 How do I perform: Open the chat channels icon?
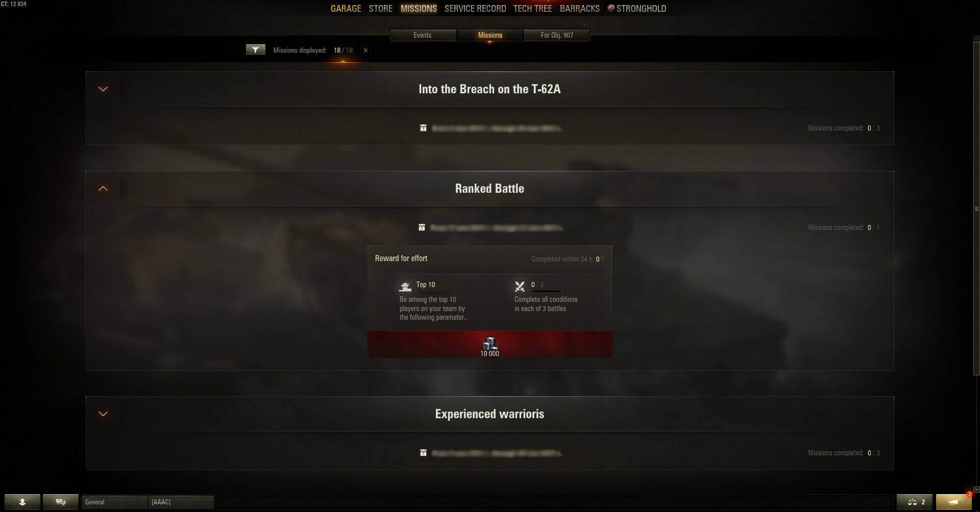click(61, 502)
